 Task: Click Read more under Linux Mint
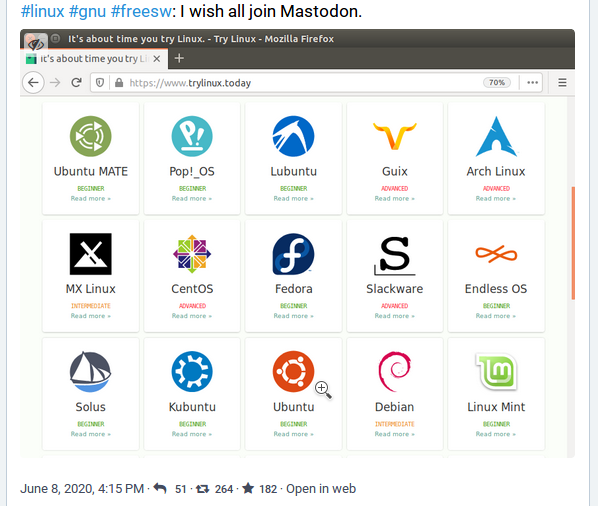coord(496,434)
